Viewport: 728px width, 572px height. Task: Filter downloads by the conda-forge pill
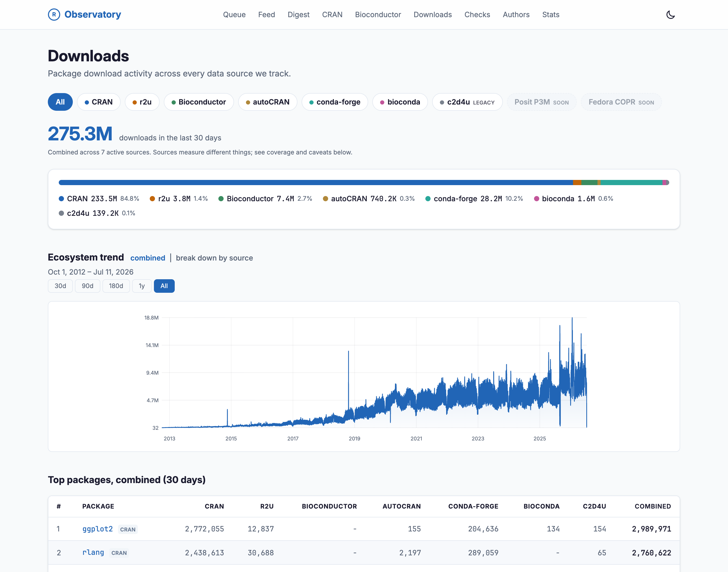[335, 102]
